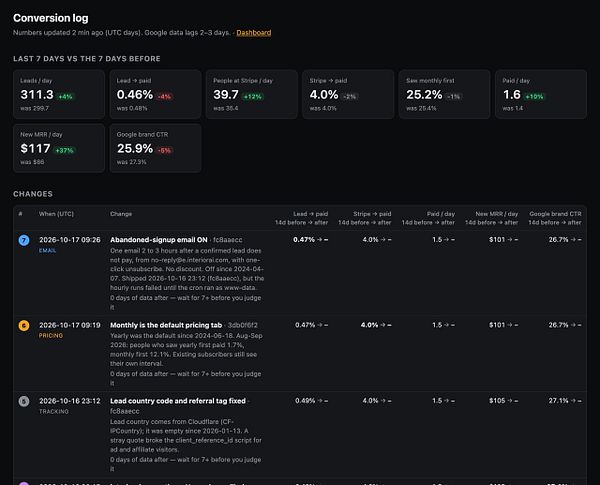Open the Google brand CTR stat card
The width and height of the screenshot is (600, 485).
point(155,148)
